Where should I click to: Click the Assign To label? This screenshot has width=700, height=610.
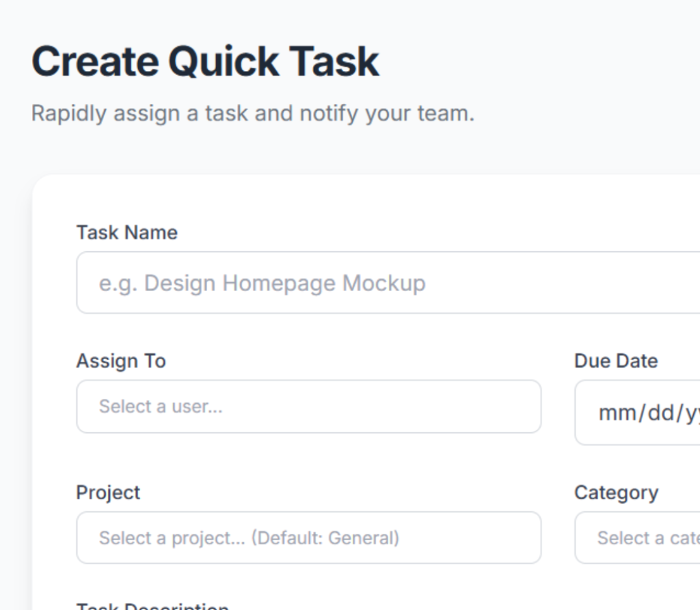pos(121,361)
